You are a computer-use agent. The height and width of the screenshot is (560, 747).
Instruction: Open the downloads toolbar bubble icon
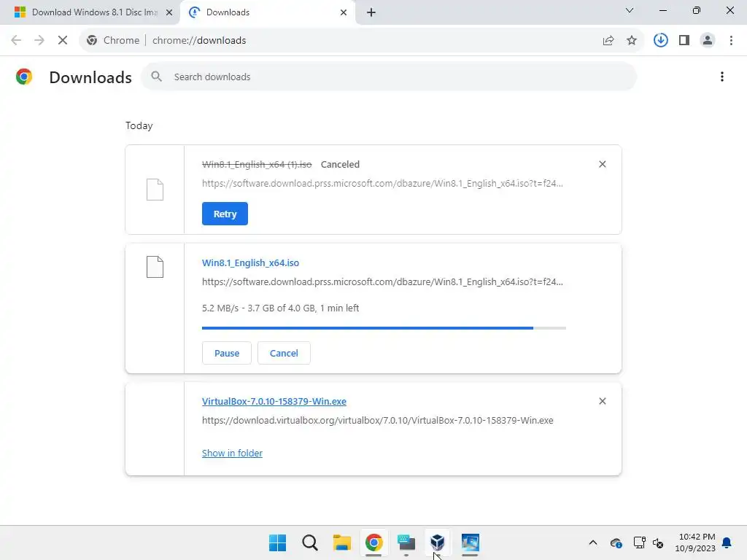pos(661,40)
